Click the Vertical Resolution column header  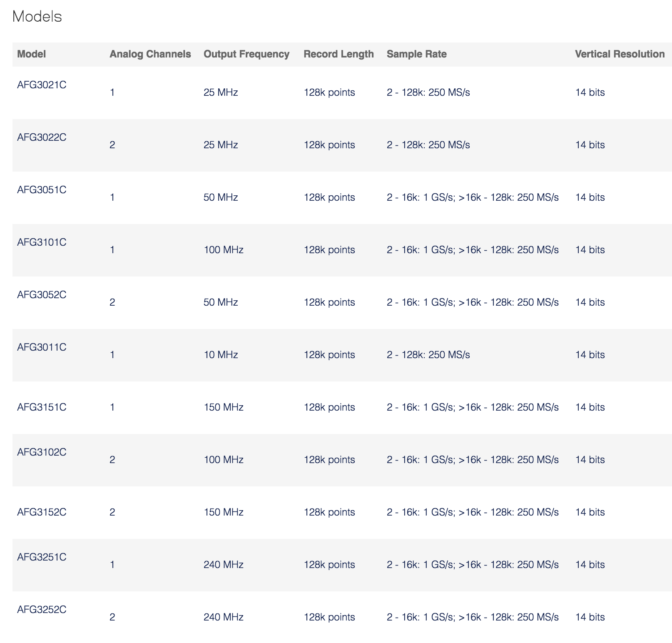(x=620, y=54)
